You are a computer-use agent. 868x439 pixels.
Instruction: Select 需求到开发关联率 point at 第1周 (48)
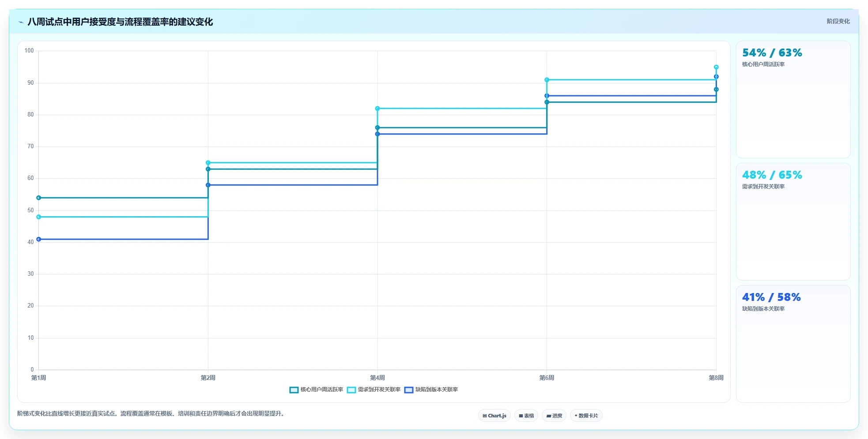coord(39,217)
